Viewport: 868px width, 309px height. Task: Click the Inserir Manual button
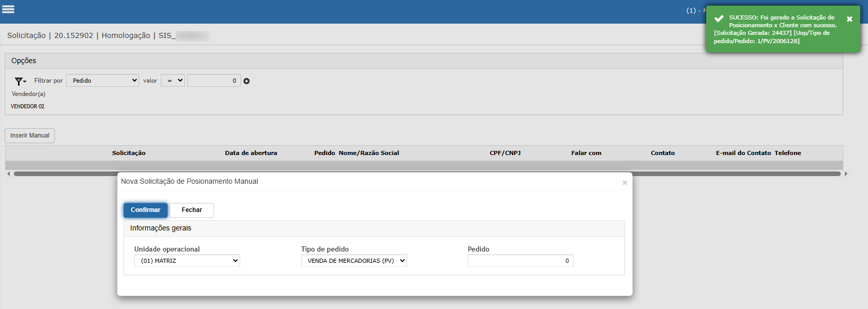[x=30, y=136]
